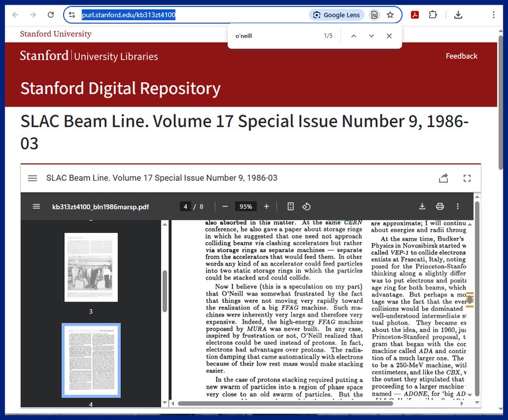Zoom in the PDF with the plus button

266,206
